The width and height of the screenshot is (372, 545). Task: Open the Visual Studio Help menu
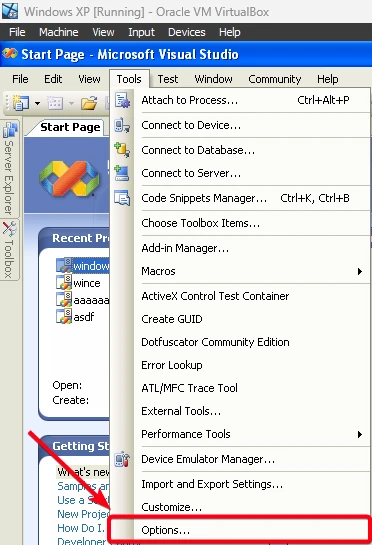point(327,79)
